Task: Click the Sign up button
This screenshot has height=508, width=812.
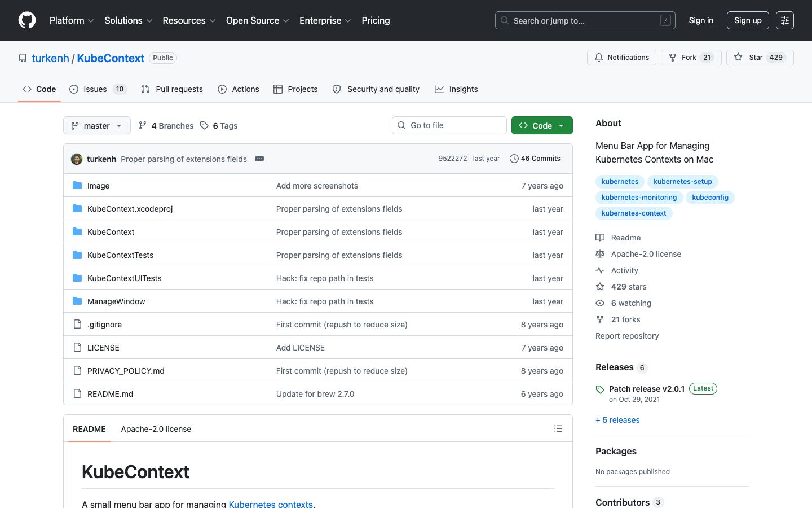Action: (x=748, y=20)
